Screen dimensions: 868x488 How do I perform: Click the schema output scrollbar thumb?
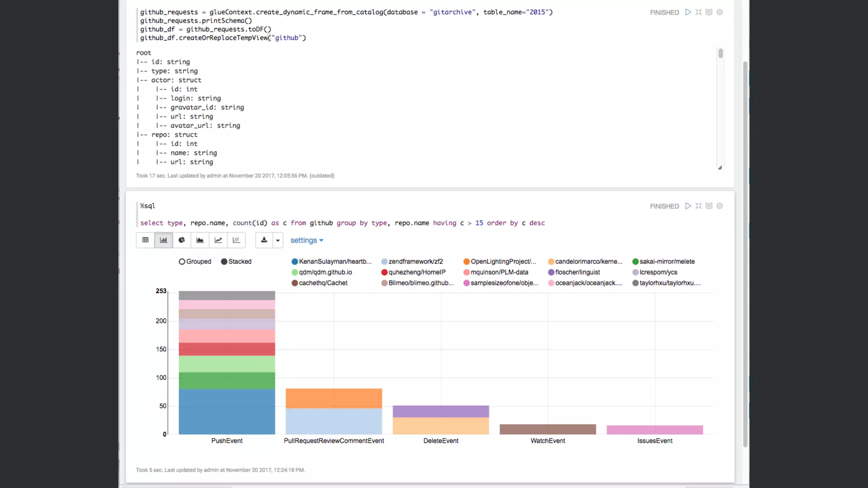pos(721,53)
